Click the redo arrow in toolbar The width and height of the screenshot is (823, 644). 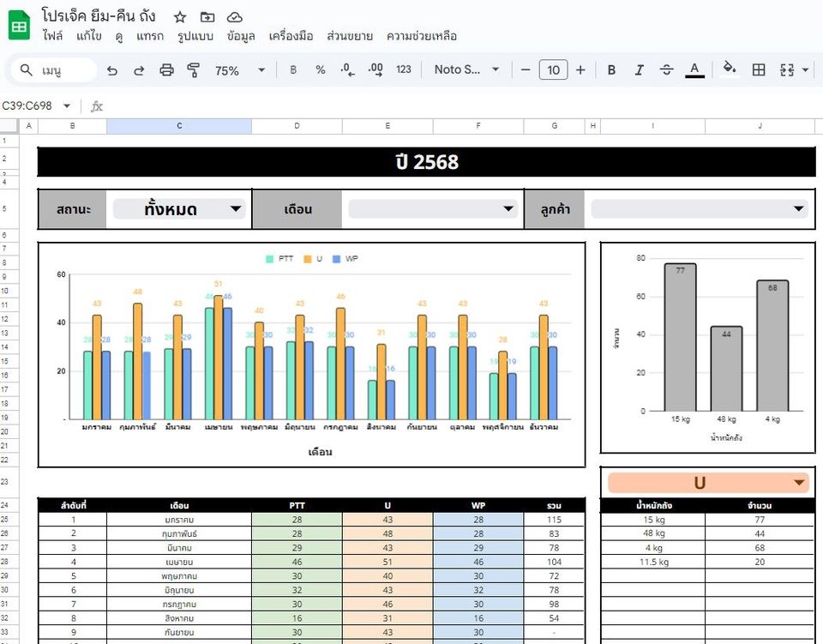[x=139, y=70]
